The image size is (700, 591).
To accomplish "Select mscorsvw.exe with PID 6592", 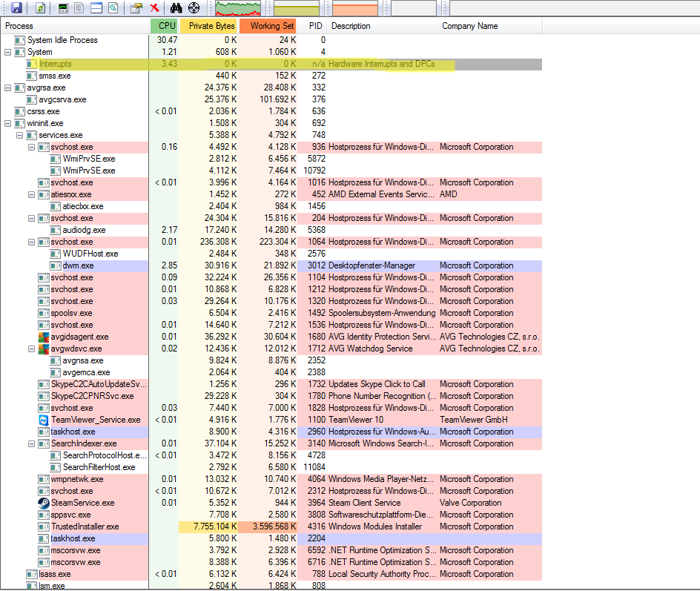I will tap(76, 550).
